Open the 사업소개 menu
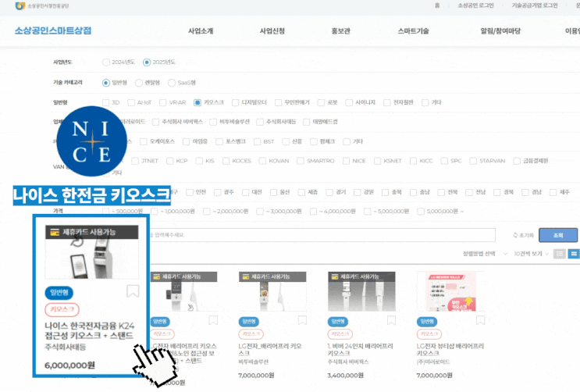580x392 pixels. pyautogui.click(x=201, y=31)
